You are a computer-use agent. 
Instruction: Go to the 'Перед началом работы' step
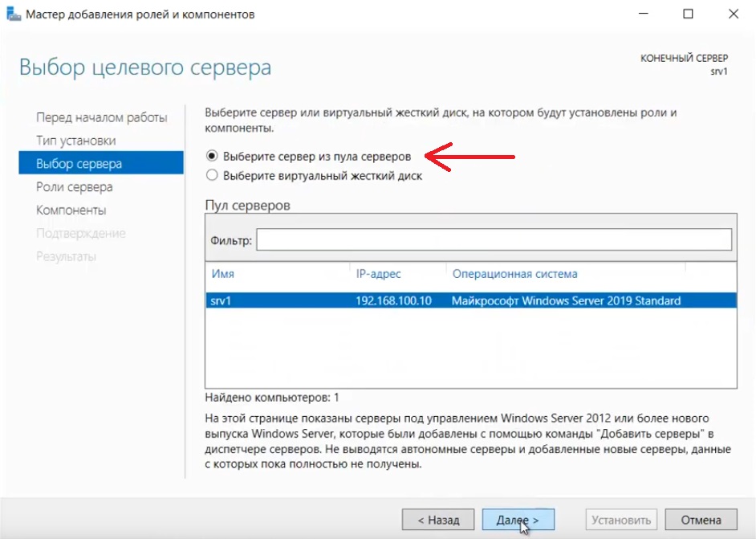pos(101,118)
